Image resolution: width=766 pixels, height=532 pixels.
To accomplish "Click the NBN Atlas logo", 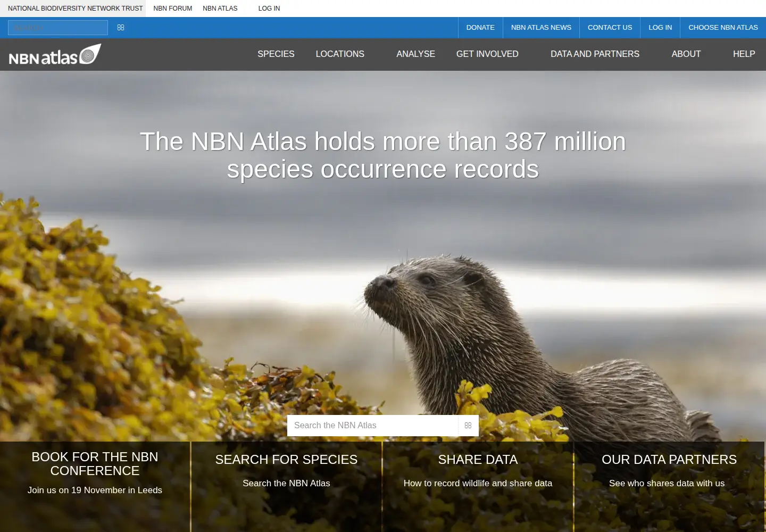I will [x=55, y=54].
